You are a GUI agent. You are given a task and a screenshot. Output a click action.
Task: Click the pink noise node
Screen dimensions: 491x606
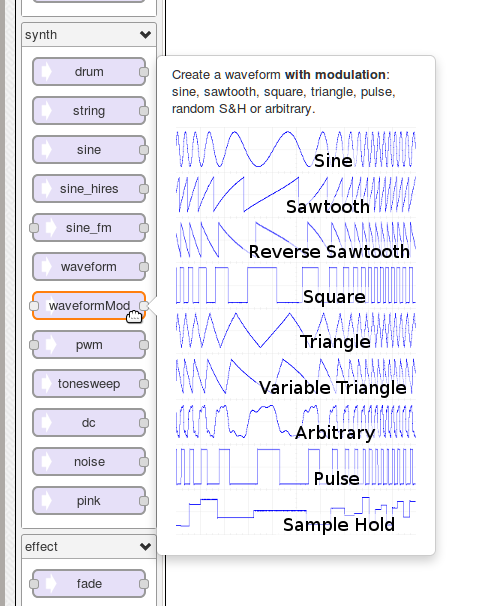click(x=89, y=501)
